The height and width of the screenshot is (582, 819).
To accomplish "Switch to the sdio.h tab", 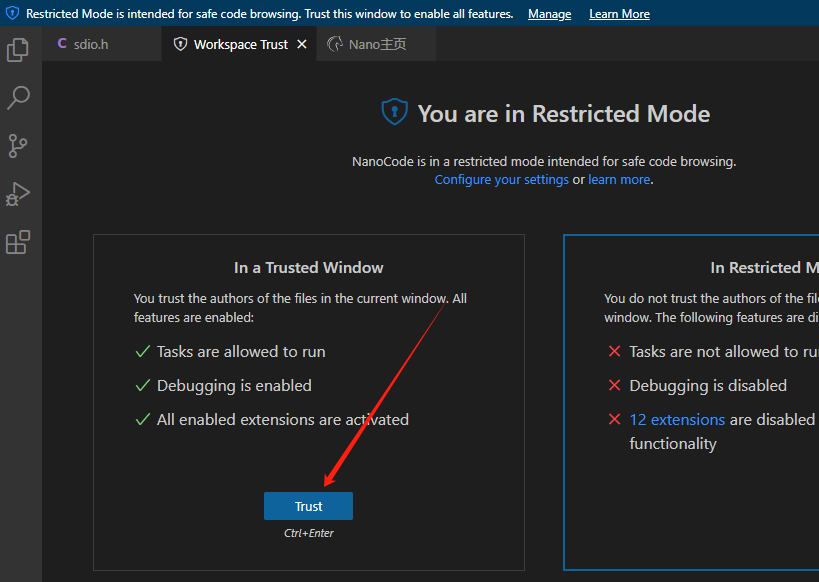I will click(102, 44).
